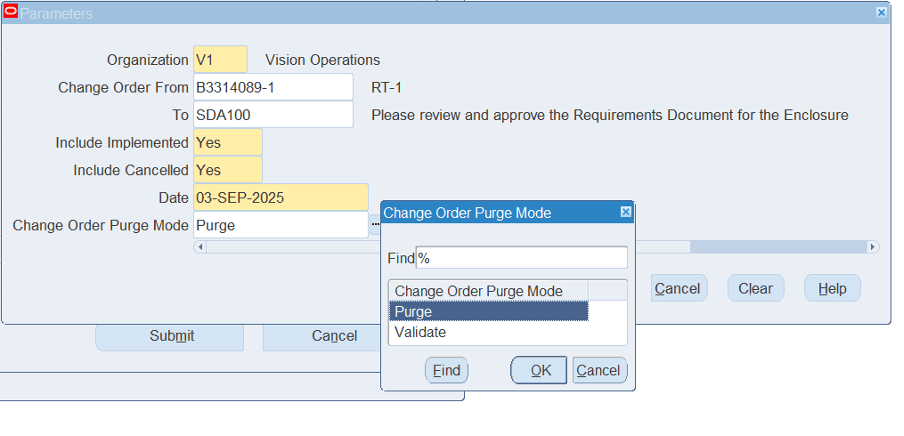The width and height of the screenshot is (904, 436).
Task: Click the Change Order From field
Action: point(273,87)
